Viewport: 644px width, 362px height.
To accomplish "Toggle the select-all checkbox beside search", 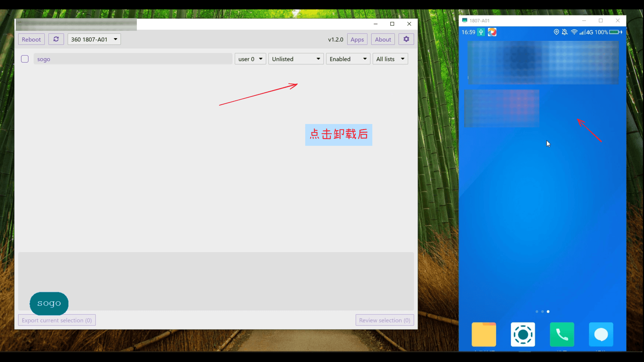I will coord(25,59).
